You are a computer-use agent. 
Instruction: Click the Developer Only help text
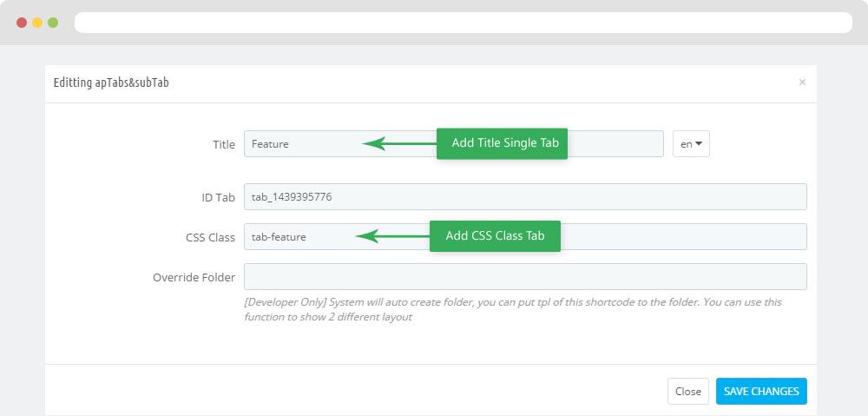pos(513,310)
